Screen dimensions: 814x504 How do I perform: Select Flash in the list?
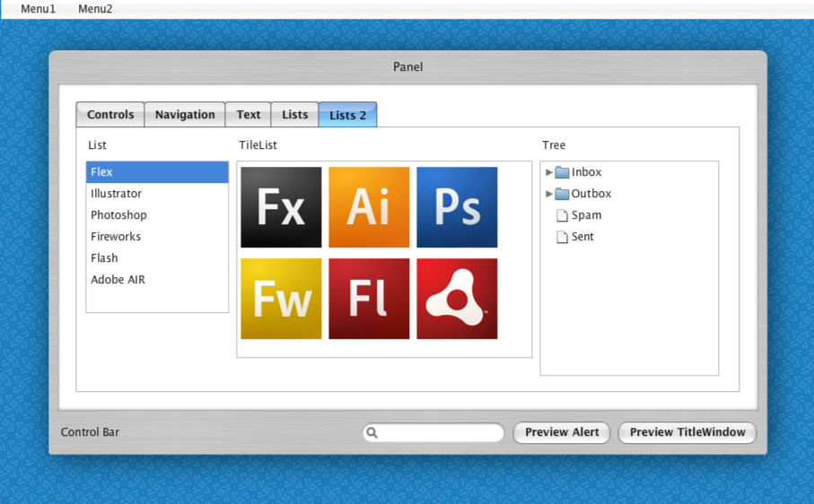157,258
